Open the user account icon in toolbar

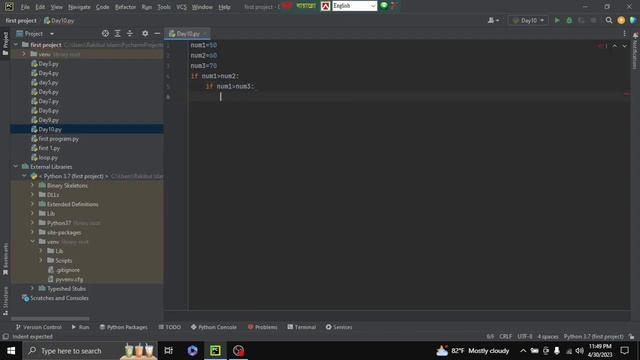(x=493, y=20)
